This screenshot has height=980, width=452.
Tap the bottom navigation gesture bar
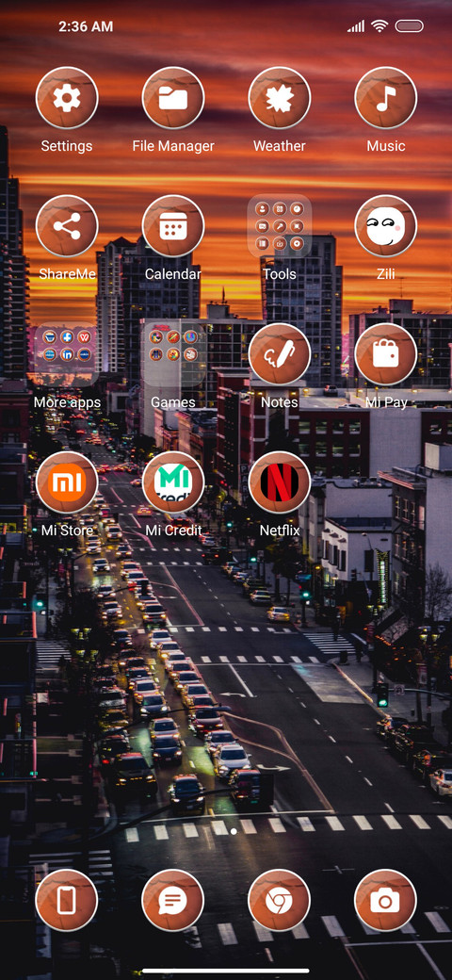[x=226, y=971]
